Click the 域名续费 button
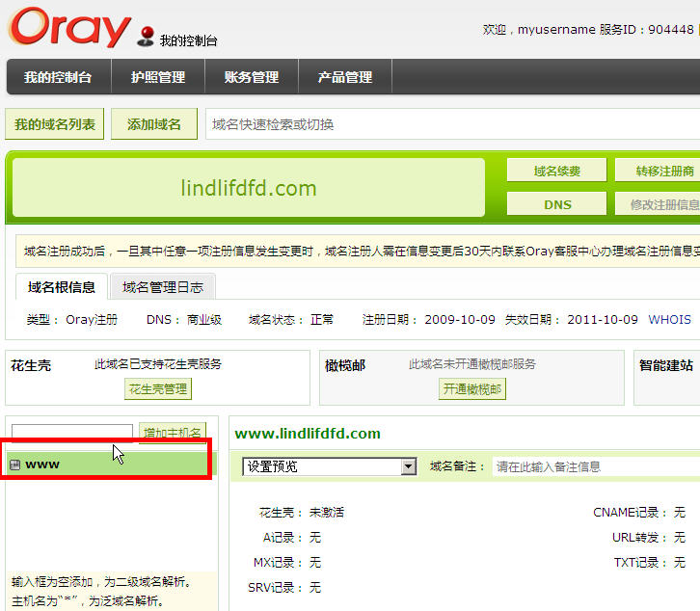Screen dimensions: 700x611 click(x=556, y=171)
